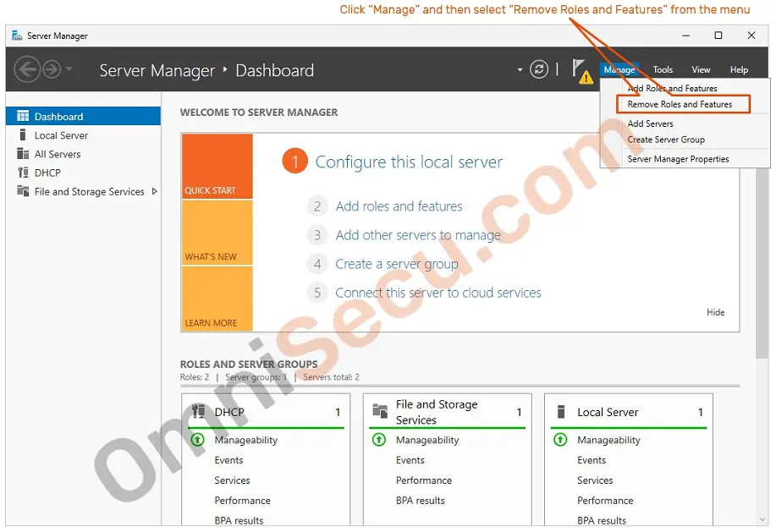776x532 pixels.
Task: Open the Manage menu
Action: coord(619,69)
